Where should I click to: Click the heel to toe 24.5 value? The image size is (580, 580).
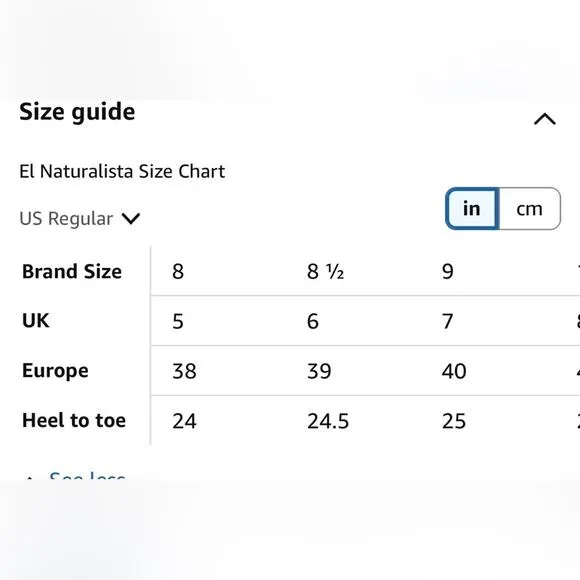click(x=328, y=421)
